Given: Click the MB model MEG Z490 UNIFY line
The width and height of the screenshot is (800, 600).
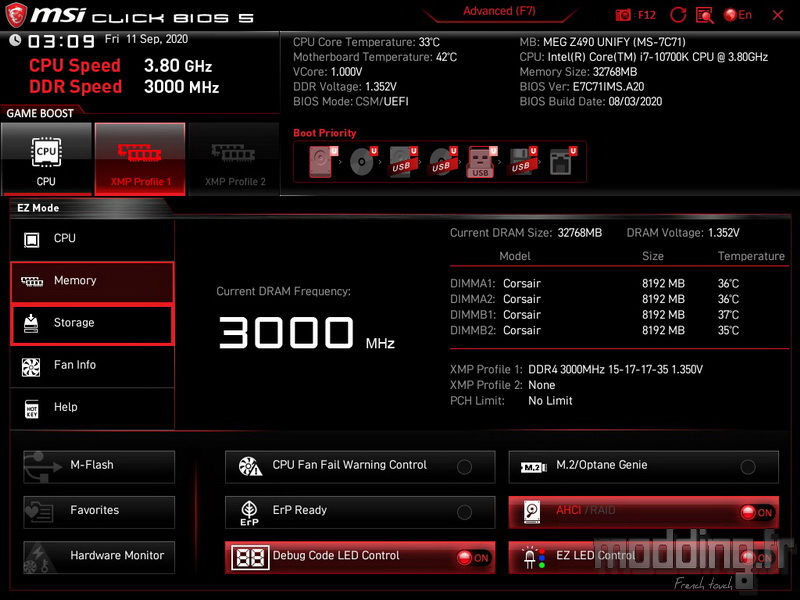Looking at the screenshot, I should 603,42.
